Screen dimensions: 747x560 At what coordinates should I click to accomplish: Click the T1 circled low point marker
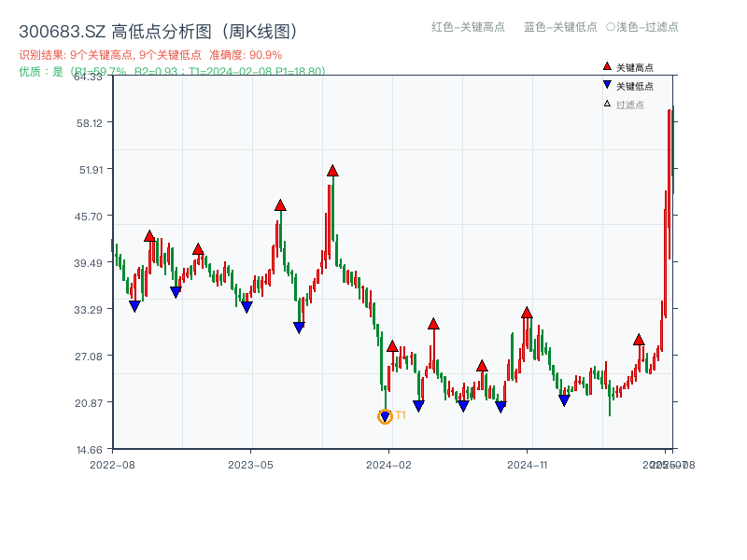(385, 416)
